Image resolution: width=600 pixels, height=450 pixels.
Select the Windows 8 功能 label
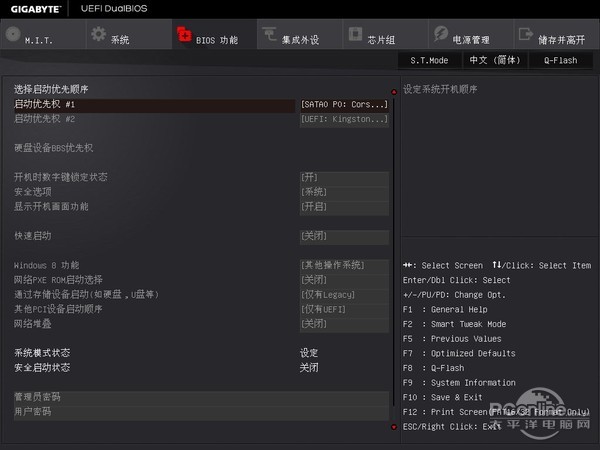tap(47, 265)
